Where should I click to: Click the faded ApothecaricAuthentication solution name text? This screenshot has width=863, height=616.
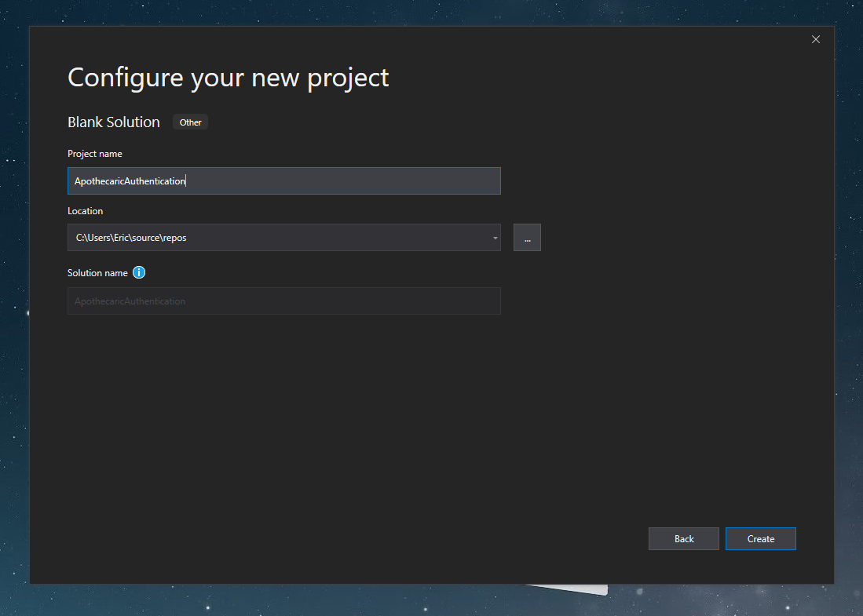[x=130, y=301]
